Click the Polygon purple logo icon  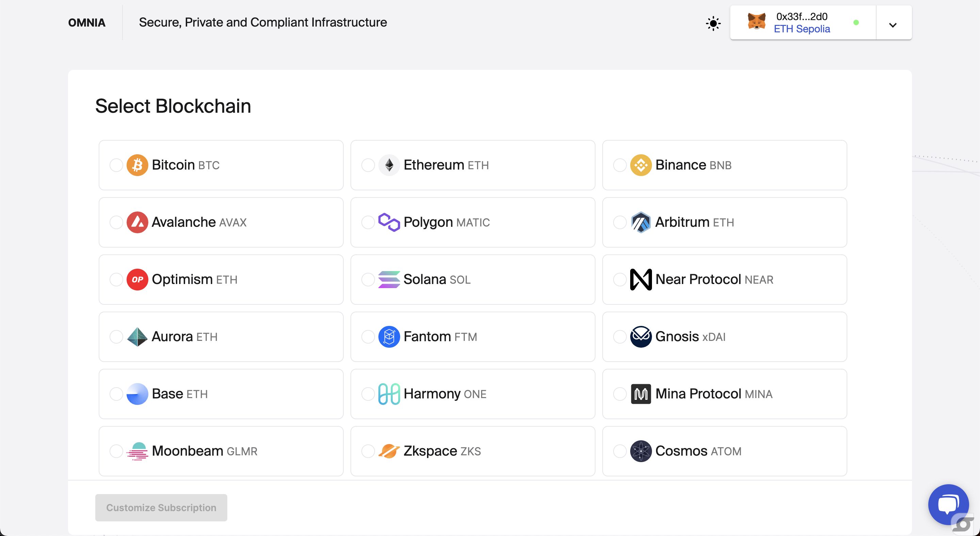click(389, 222)
